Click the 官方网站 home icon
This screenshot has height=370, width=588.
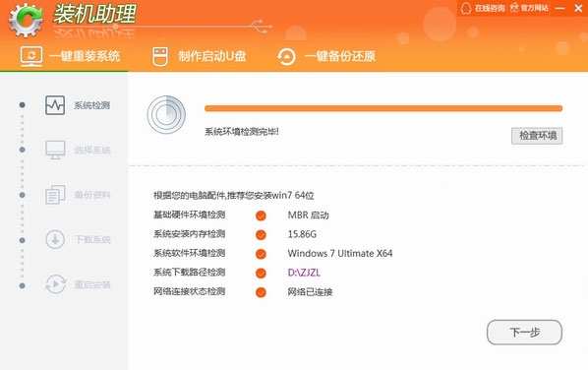coord(514,8)
